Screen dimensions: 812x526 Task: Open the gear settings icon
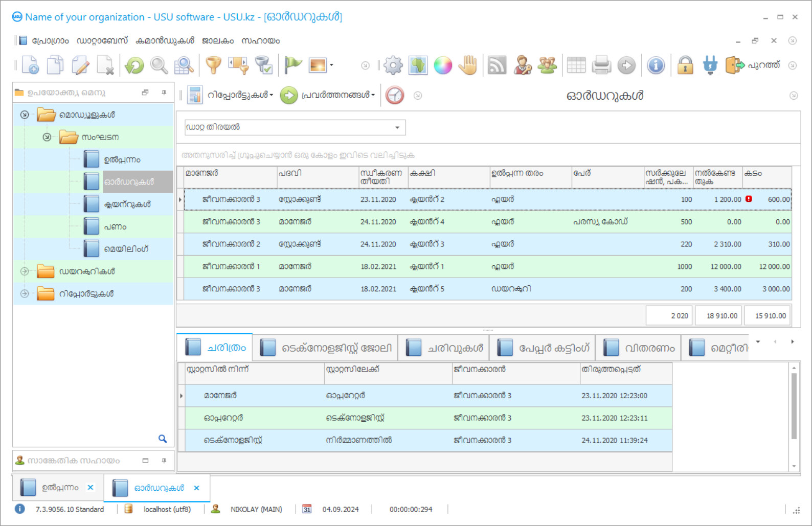point(393,65)
